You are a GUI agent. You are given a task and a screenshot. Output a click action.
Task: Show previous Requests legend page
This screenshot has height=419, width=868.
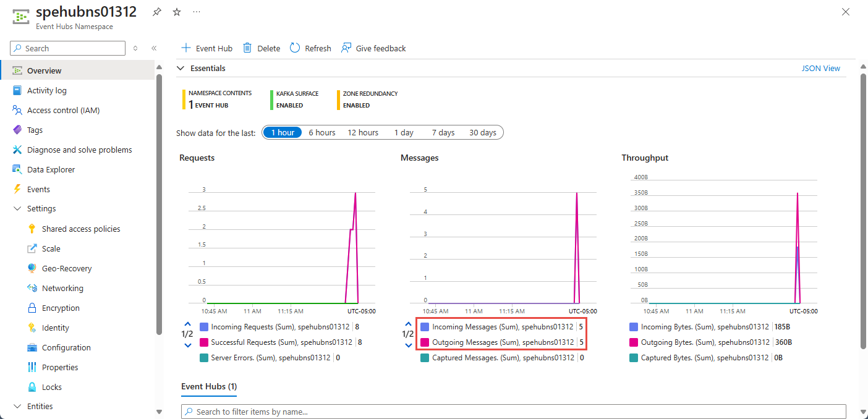pos(187,323)
